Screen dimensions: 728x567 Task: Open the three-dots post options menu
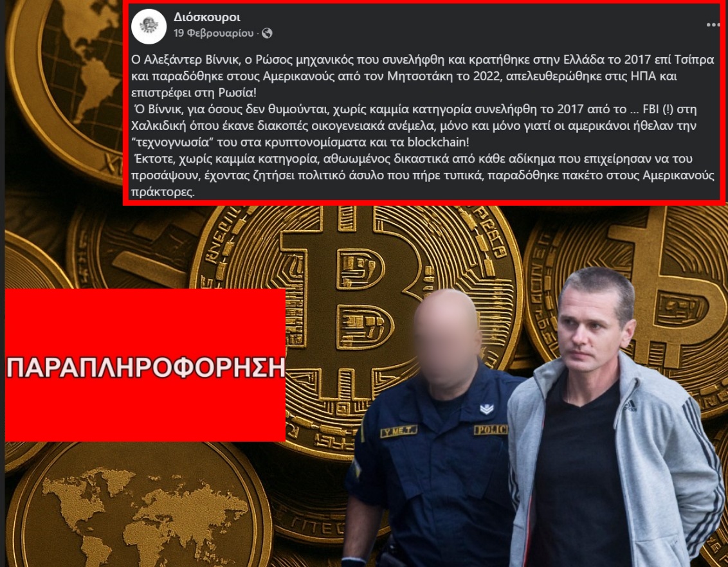click(x=713, y=24)
